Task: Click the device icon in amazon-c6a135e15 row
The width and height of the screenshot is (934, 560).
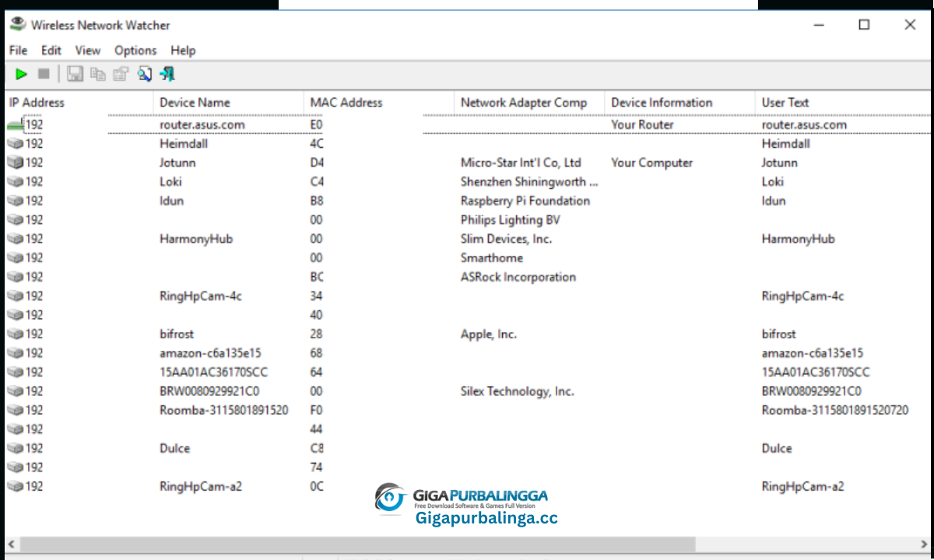Action: point(15,353)
